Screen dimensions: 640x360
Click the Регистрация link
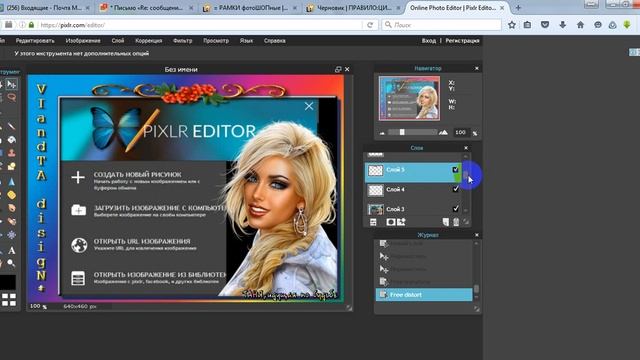click(x=462, y=41)
